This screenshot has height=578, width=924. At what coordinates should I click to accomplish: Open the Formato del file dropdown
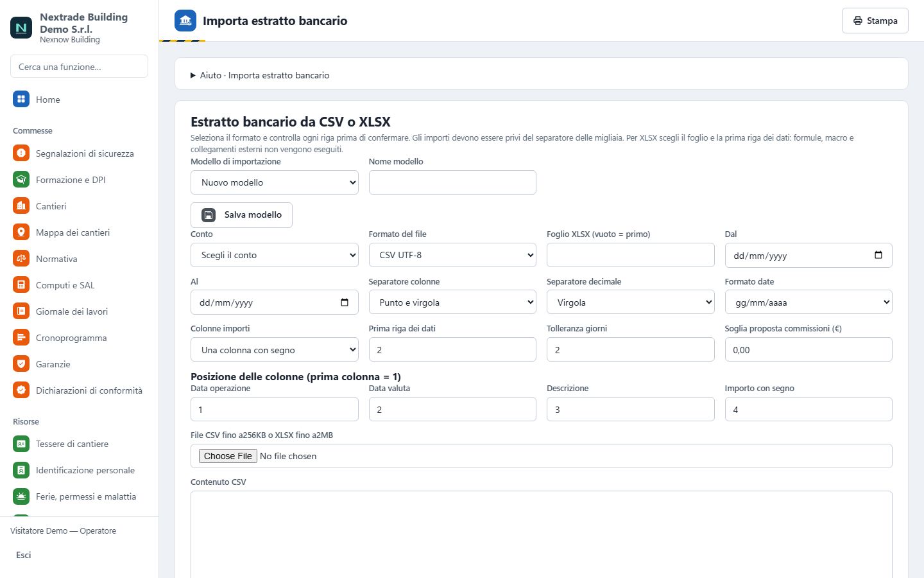point(452,255)
